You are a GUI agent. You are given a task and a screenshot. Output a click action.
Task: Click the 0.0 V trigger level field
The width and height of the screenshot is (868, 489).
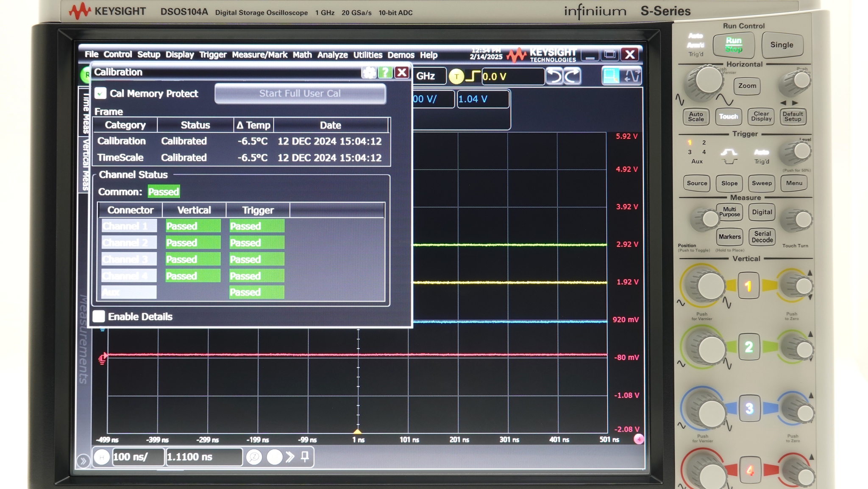513,77
